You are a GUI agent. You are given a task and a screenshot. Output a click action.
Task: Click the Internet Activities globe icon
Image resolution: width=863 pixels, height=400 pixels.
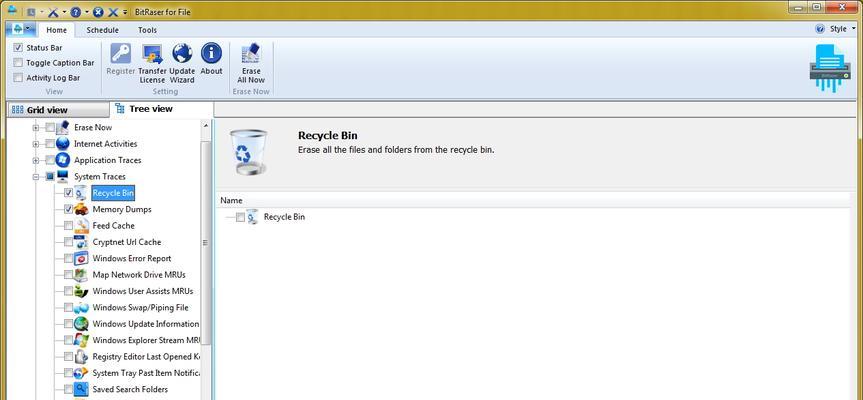coord(63,144)
